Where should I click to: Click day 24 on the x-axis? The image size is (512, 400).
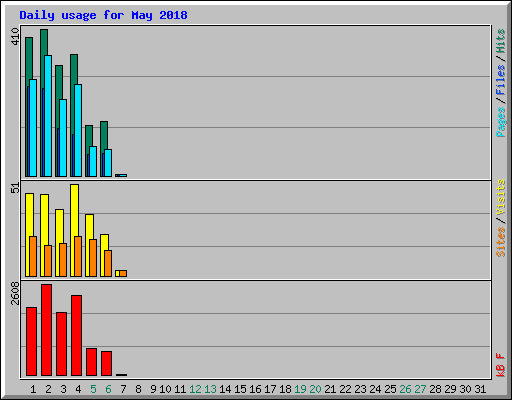375,389
